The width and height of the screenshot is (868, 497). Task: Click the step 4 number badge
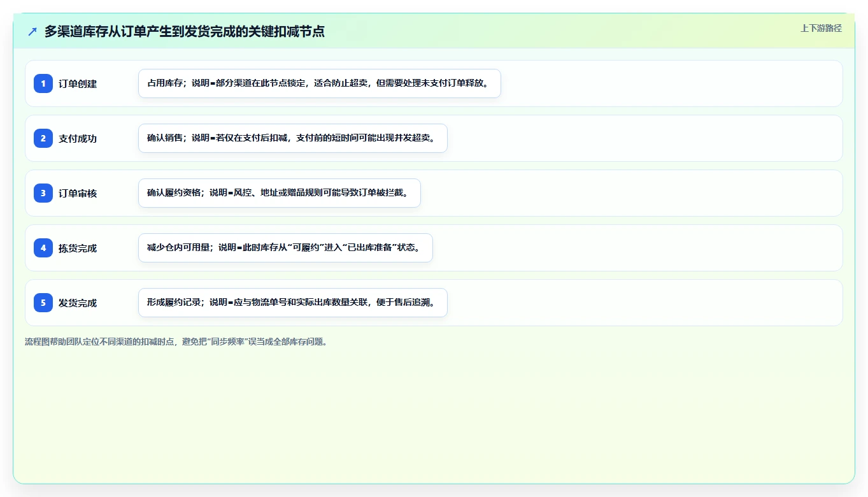(x=43, y=248)
